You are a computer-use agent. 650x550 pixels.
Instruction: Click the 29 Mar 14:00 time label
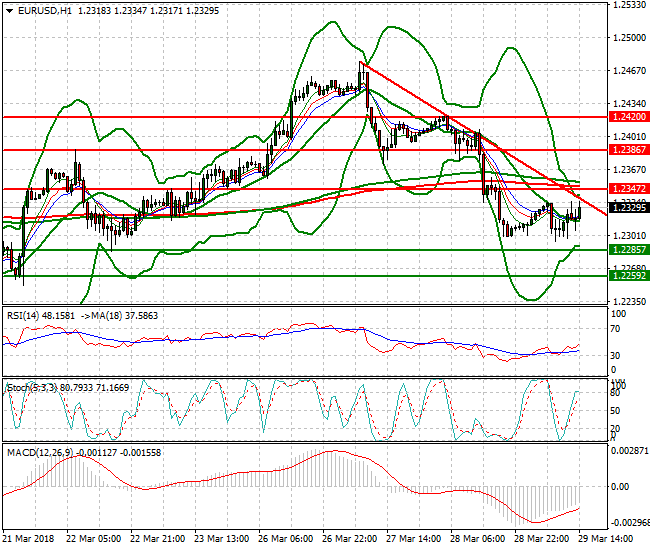pyautogui.click(x=606, y=539)
